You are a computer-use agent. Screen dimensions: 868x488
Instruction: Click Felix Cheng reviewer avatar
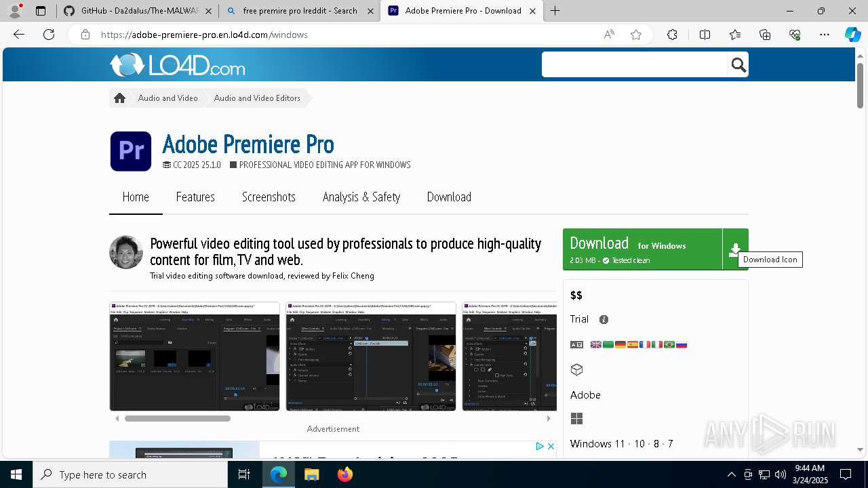pyautogui.click(x=126, y=252)
